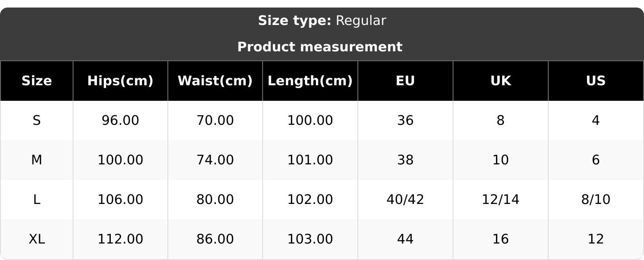644x260 pixels.
Task: Click the US column header
Action: (595, 81)
